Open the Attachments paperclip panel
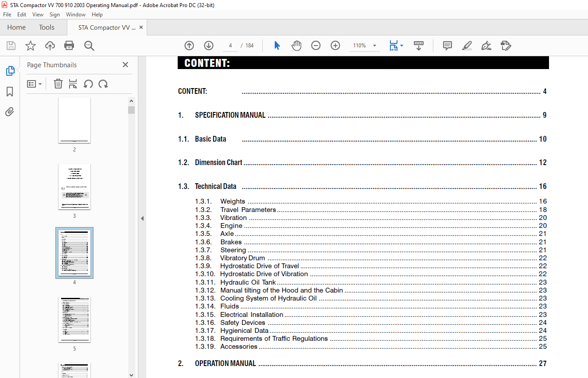 tap(10, 112)
